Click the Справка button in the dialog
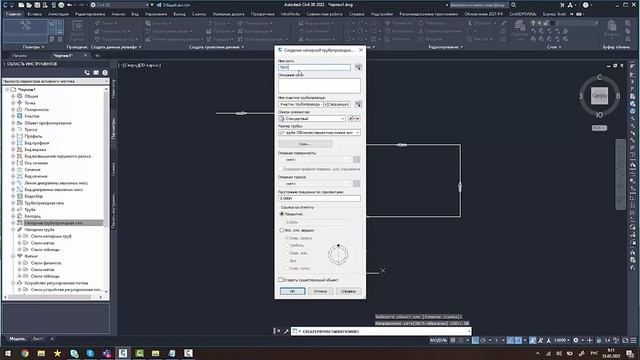Screen dimensions: 640x360 348,291
